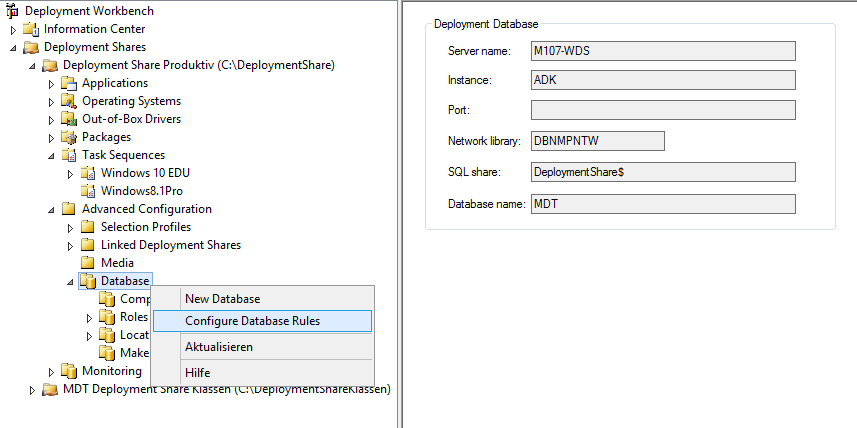The width and height of the screenshot is (857, 428).
Task: Select Configure Database Rules menu entry
Action: [252, 321]
